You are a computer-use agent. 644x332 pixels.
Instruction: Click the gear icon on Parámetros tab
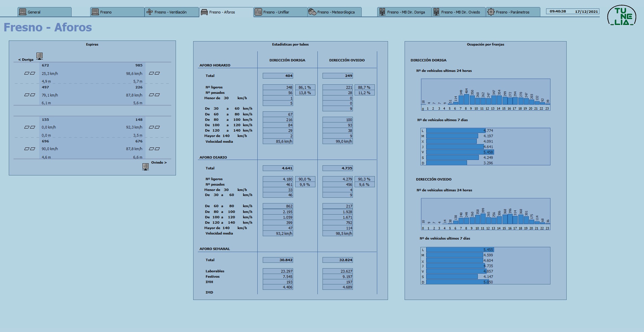491,12
